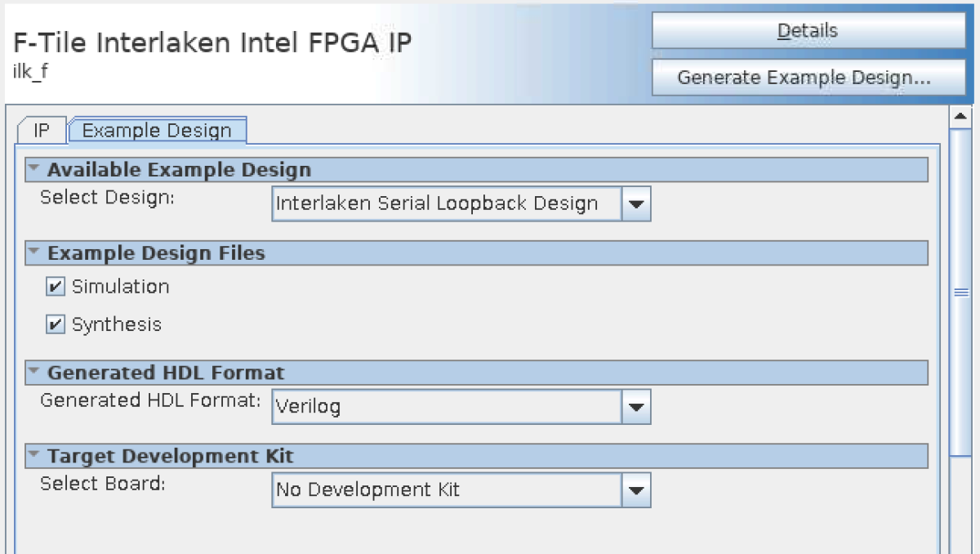Open Generated HDL Format dropdown arrow

point(637,406)
